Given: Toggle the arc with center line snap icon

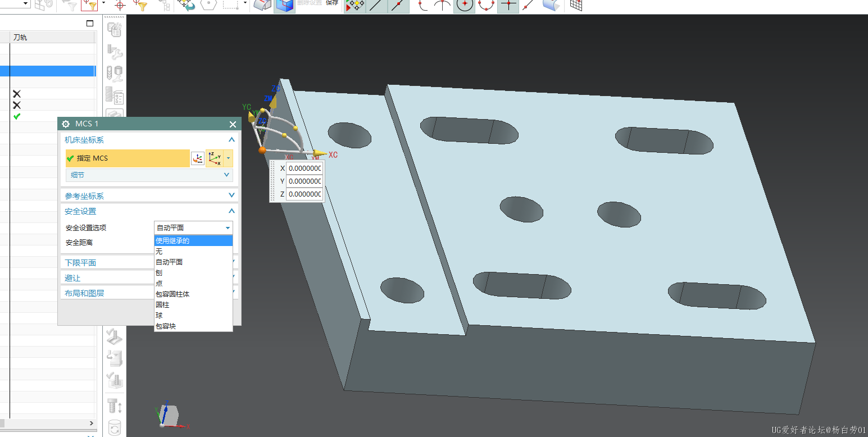Looking at the screenshot, I should tap(443, 6).
